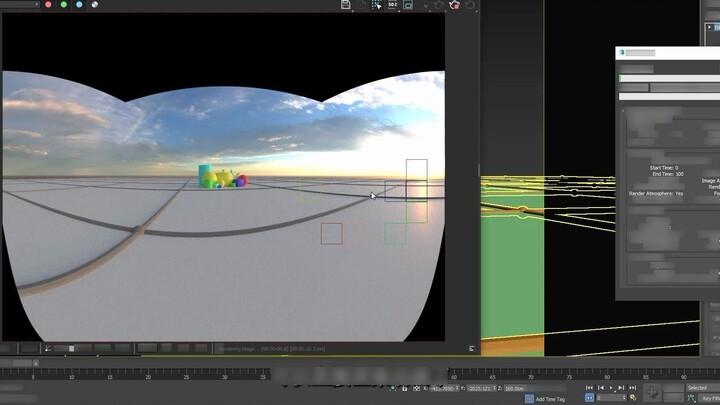Show the alpha channel view
Screen dimensions: 720x405
click(95, 5)
